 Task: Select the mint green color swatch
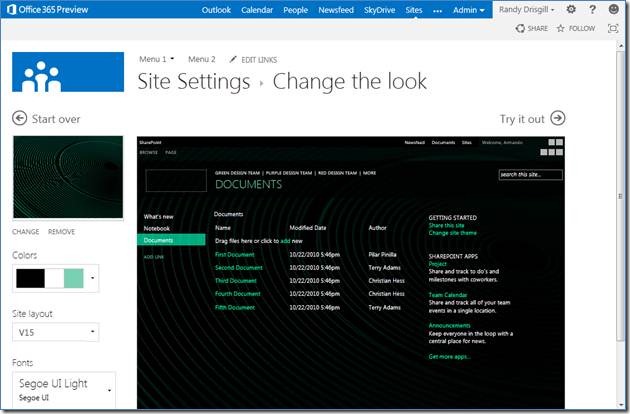click(74, 278)
